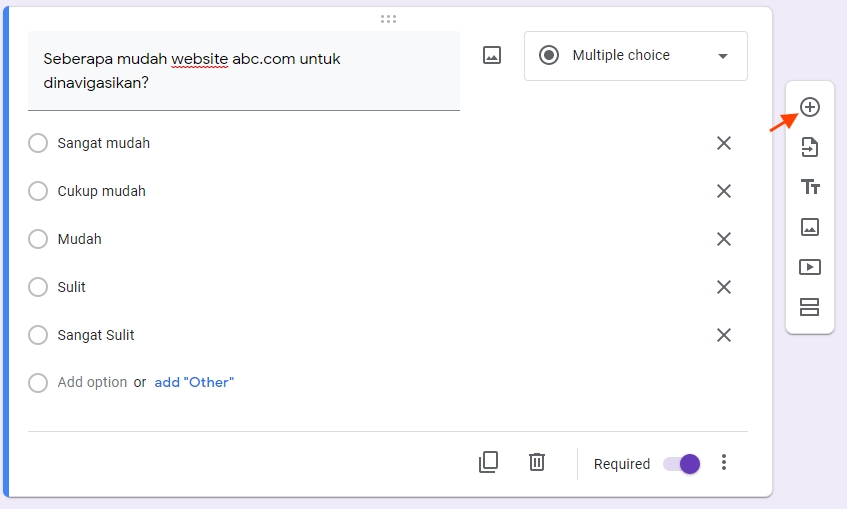Open the Multiple choice question type dropdown
Image resolution: width=847 pixels, height=509 pixels.
tap(635, 56)
